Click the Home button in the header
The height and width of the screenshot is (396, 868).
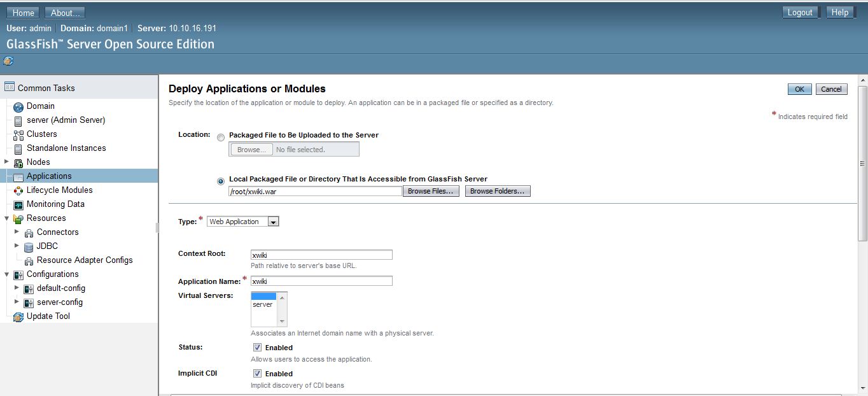[x=24, y=13]
